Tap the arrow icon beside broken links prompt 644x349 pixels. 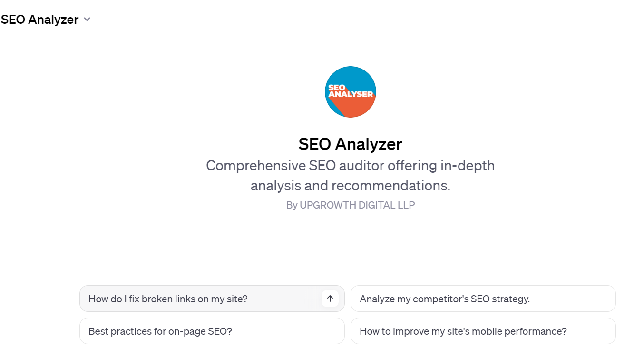[329, 299]
